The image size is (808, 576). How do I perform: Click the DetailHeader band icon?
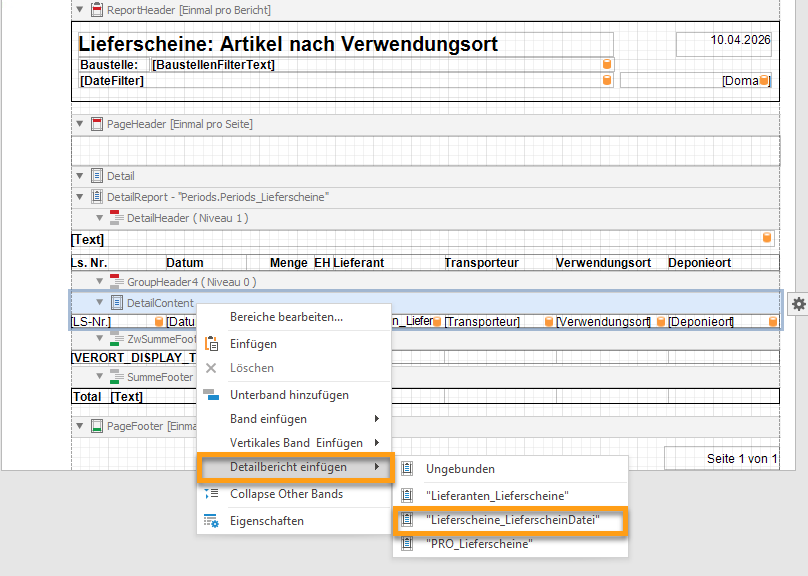(116, 218)
